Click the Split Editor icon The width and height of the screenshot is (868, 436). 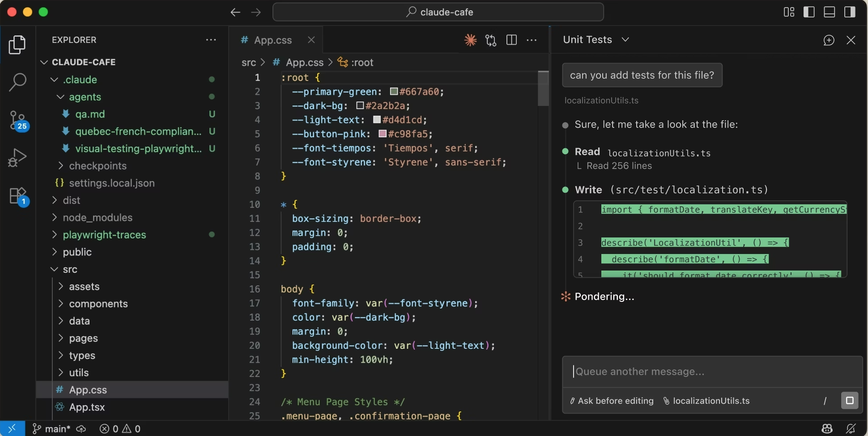(511, 40)
